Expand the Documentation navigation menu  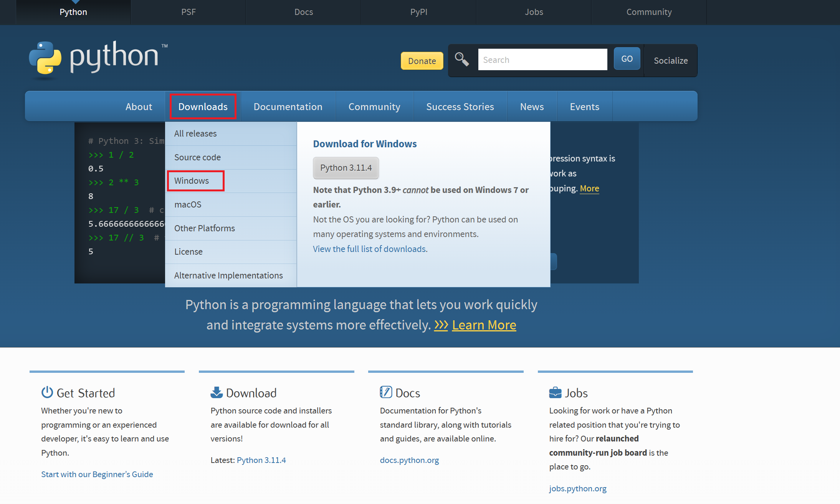coord(288,107)
